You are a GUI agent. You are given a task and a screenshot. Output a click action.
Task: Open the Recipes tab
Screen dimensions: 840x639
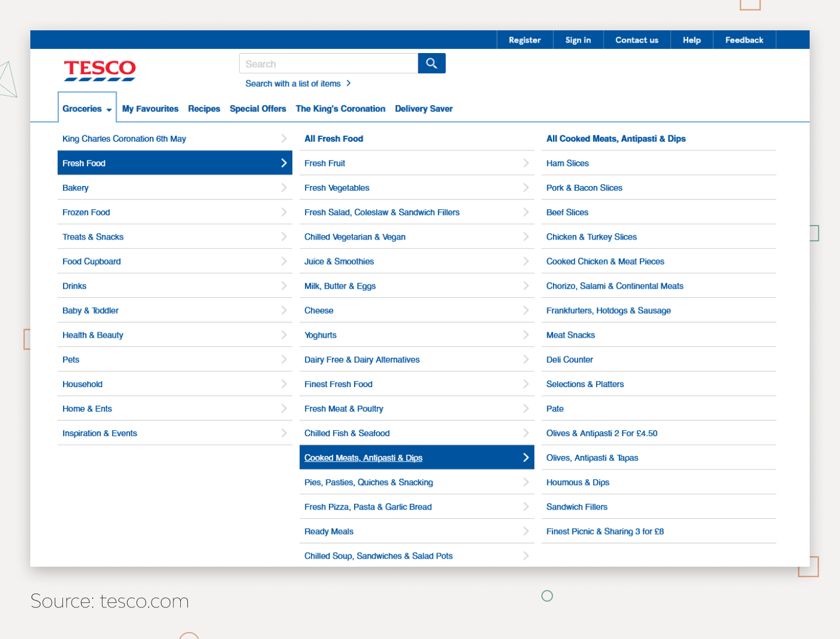tap(204, 109)
